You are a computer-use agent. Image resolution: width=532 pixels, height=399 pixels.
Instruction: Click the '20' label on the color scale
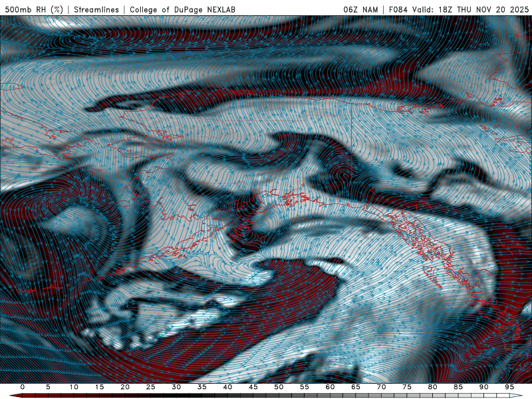(x=125, y=387)
